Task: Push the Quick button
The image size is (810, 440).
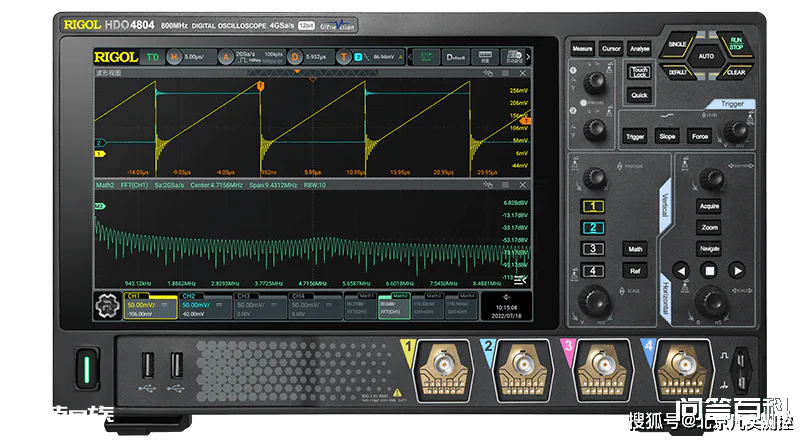Action: (x=640, y=95)
